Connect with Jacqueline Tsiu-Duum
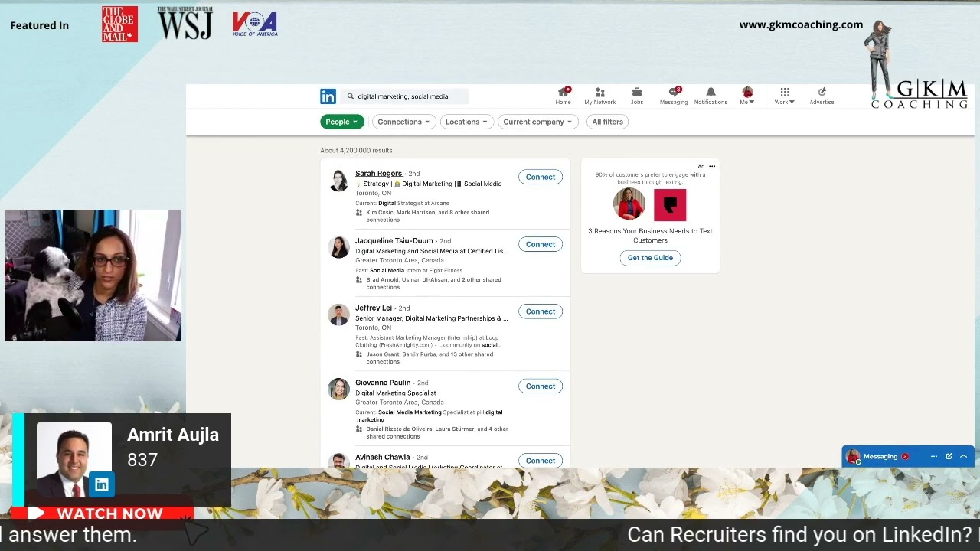The width and height of the screenshot is (980, 551). pyautogui.click(x=541, y=244)
